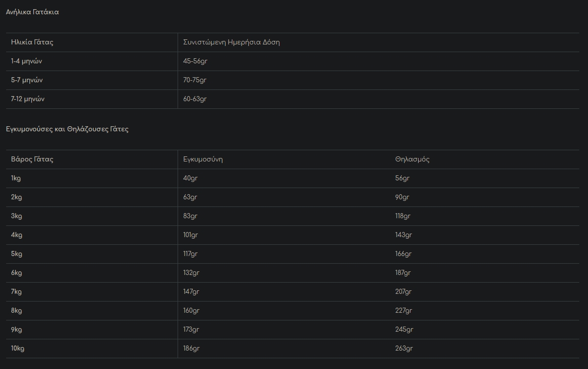Select the "7-12 μηνών" age cell
The height and width of the screenshot is (369, 588).
[28, 99]
